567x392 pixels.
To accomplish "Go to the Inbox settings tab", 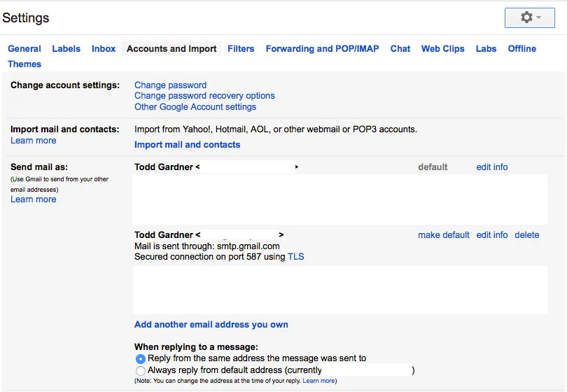I will point(104,49).
